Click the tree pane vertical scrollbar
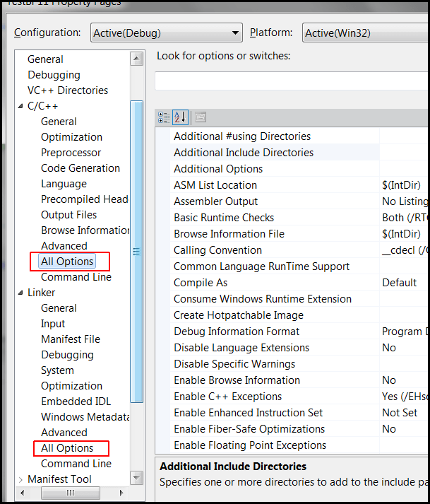The width and height of the screenshot is (430, 504). pyautogui.click(x=137, y=251)
